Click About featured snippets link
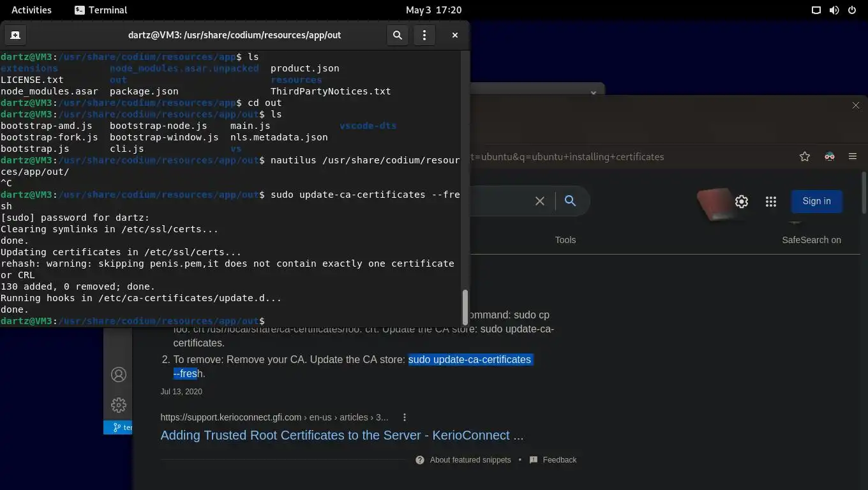868x490 pixels. [470, 460]
